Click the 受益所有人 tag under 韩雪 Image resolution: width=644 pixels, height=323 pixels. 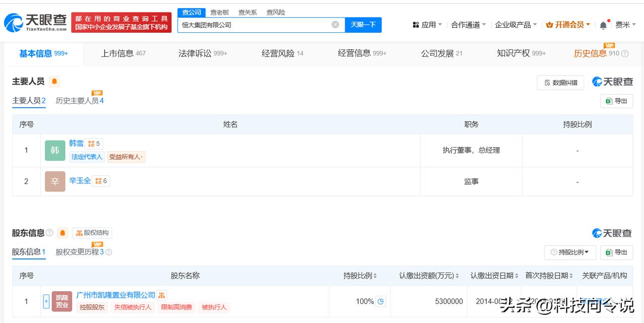pyautogui.click(x=126, y=157)
